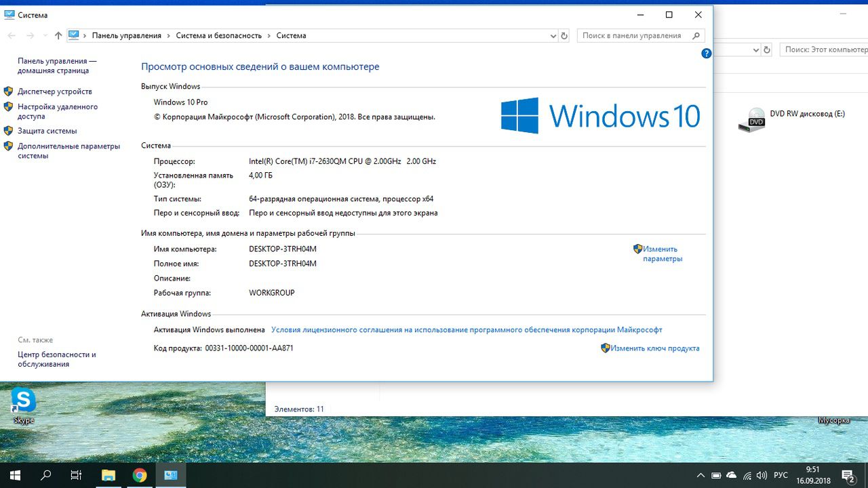Open the Action Center notifications icon
This screenshot has height=488, width=868.
click(848, 475)
